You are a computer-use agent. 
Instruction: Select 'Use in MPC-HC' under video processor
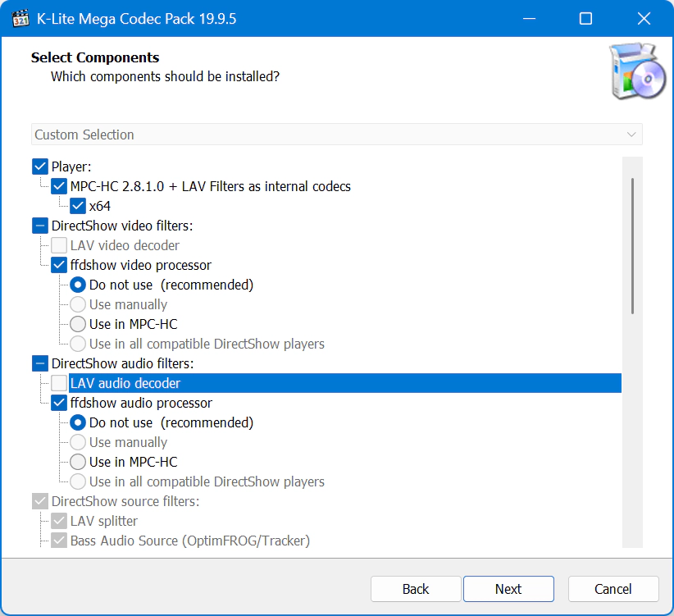(x=78, y=324)
